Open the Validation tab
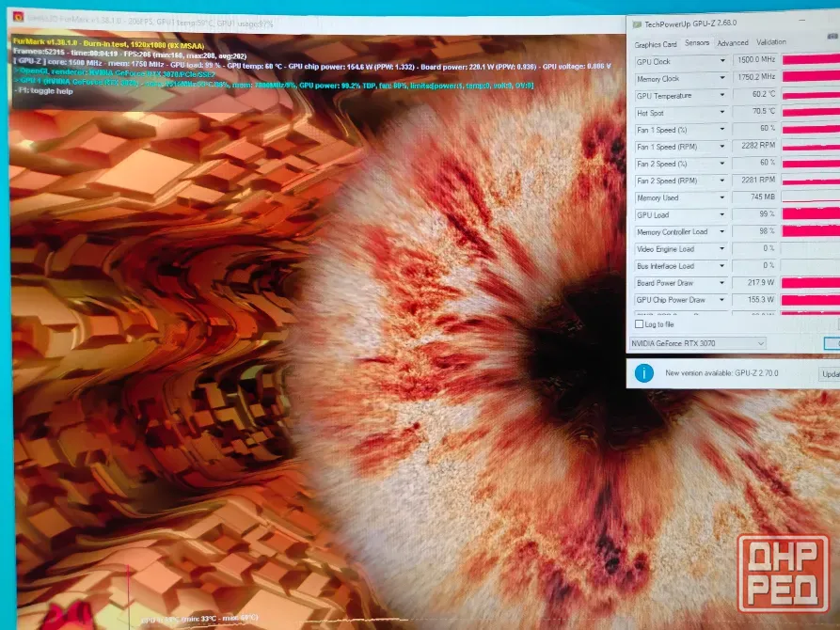 [x=771, y=41]
